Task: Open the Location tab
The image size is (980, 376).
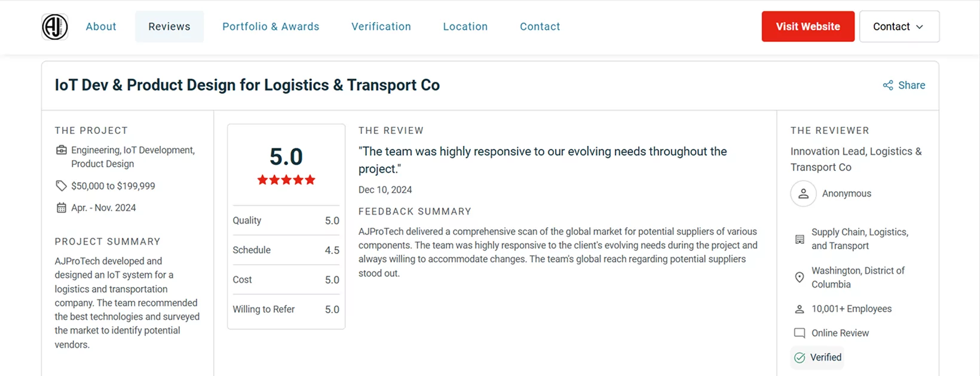Action: point(465,26)
